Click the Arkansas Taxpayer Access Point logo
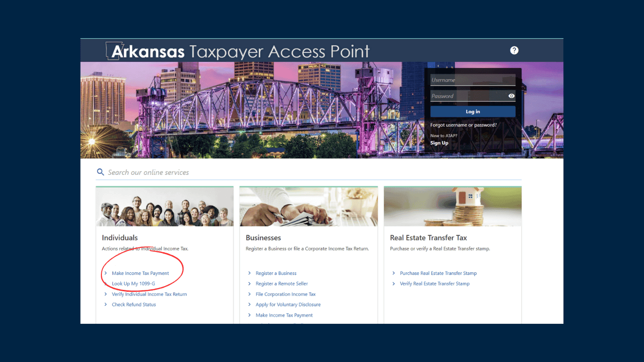This screenshot has height=362, width=644. (238, 51)
